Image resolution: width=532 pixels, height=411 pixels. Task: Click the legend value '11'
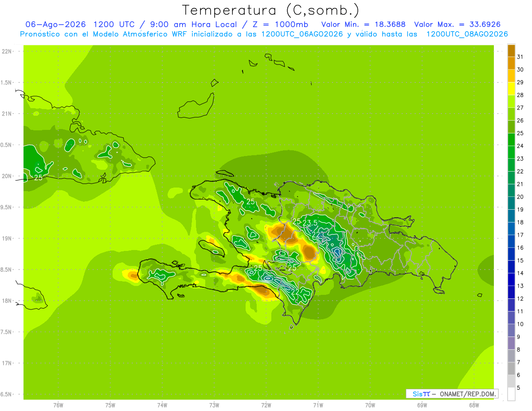[x=520, y=311]
